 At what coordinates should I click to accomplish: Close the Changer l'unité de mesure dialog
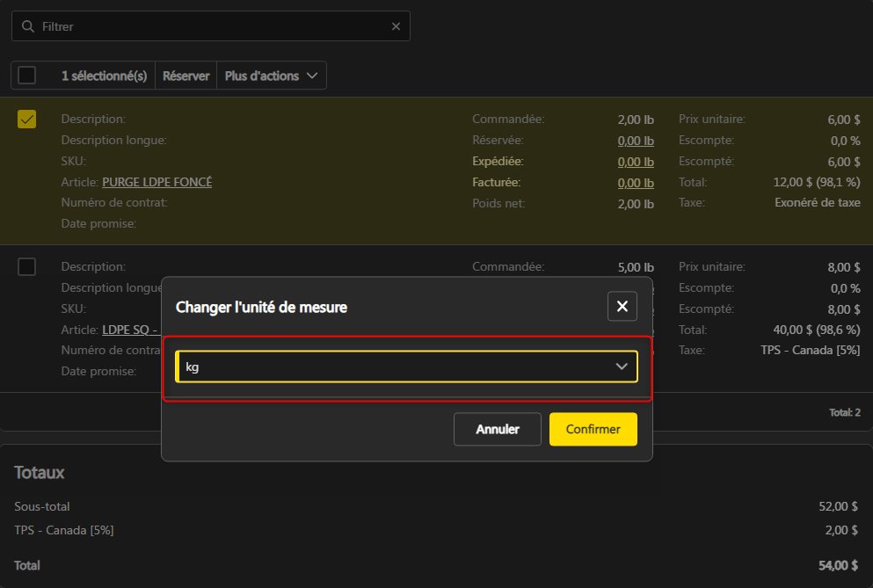[622, 306]
